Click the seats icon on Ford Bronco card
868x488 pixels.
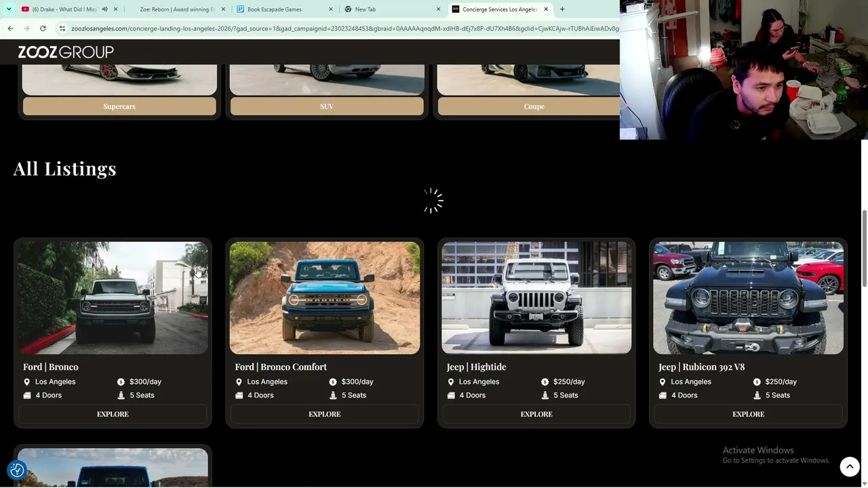[x=121, y=395]
